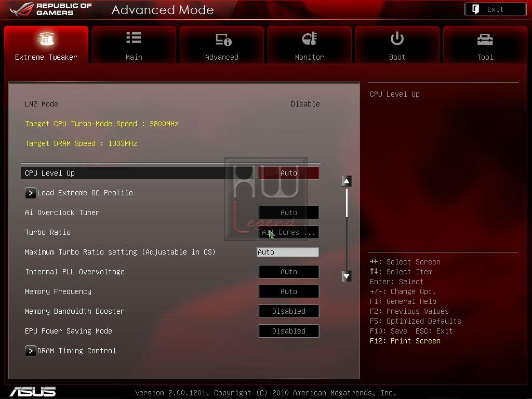Viewport: 532px width, 399px height.
Task: Open Turbo Ratio All Cores dropdown
Action: (289, 232)
